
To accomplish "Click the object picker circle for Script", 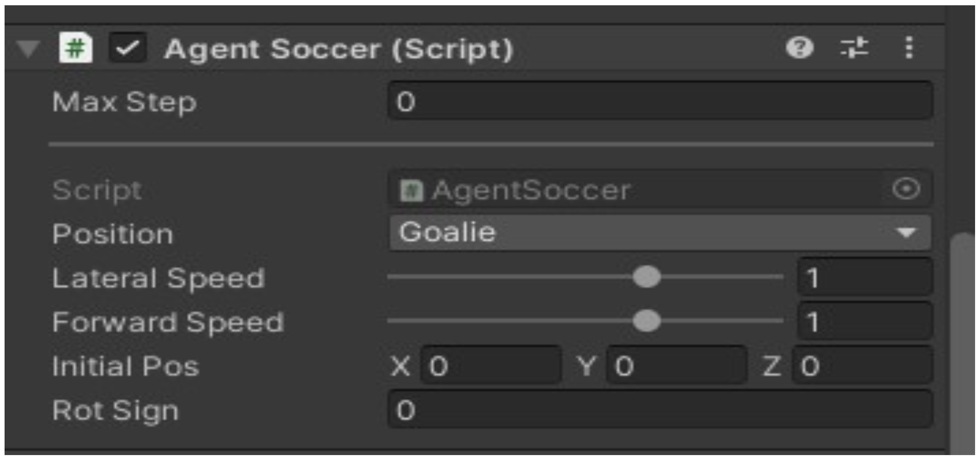I will [x=906, y=189].
